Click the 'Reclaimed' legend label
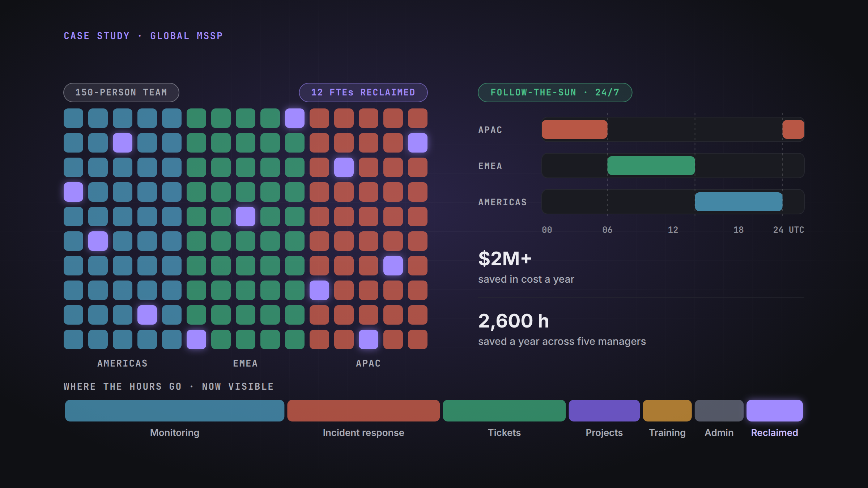 [x=775, y=433]
